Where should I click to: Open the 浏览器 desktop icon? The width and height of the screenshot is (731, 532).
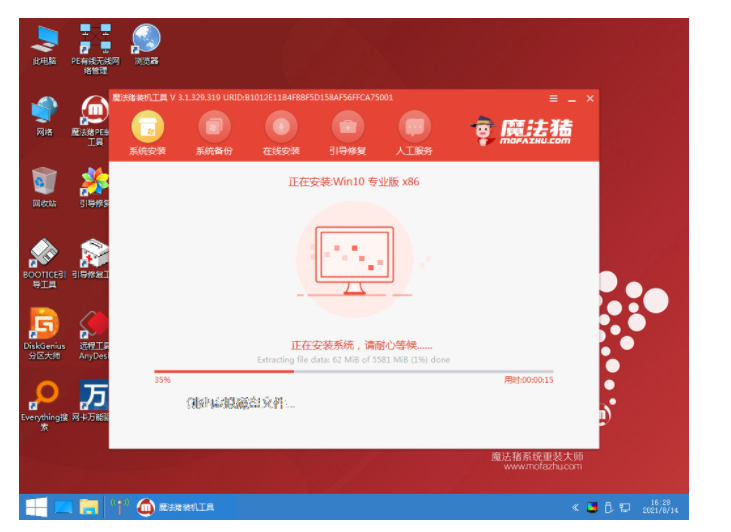tap(146, 45)
